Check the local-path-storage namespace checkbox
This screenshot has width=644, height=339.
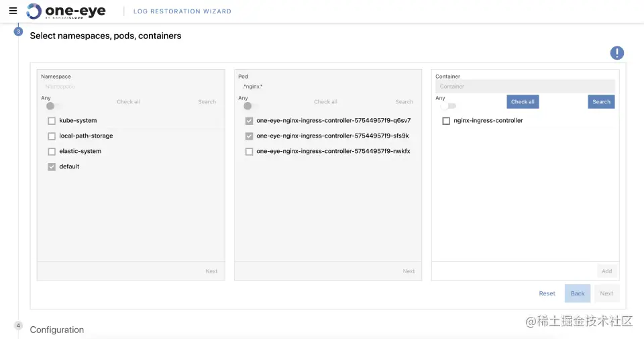[52, 136]
